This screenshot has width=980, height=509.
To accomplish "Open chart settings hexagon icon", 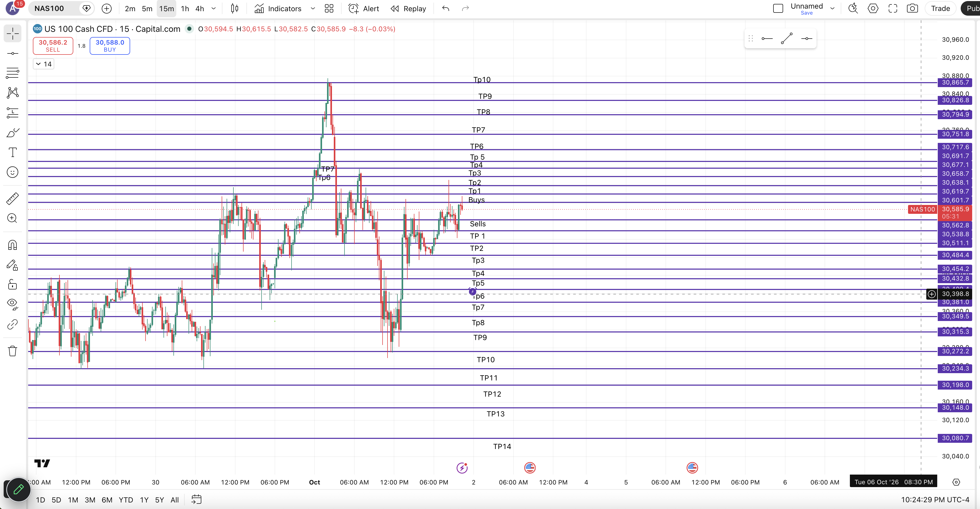I will [873, 8].
